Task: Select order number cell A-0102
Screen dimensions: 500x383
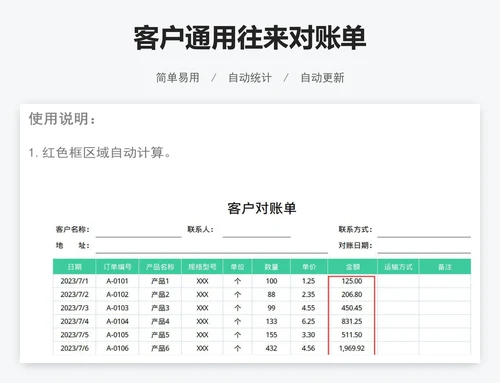Action: click(x=117, y=295)
